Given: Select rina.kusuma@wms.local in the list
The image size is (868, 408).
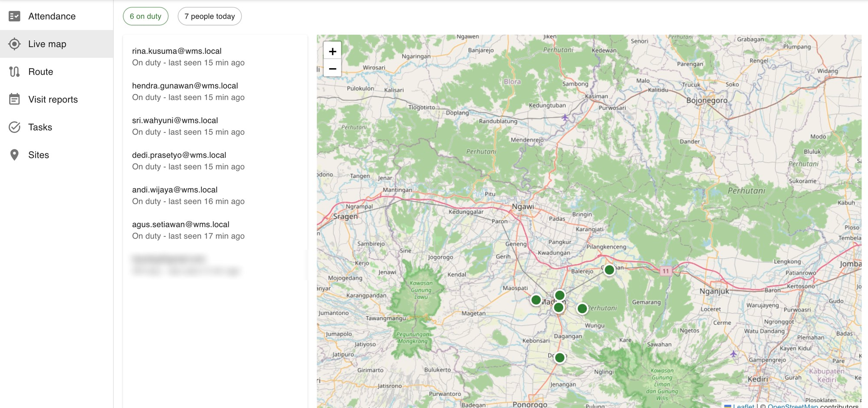Looking at the screenshot, I should tap(215, 56).
